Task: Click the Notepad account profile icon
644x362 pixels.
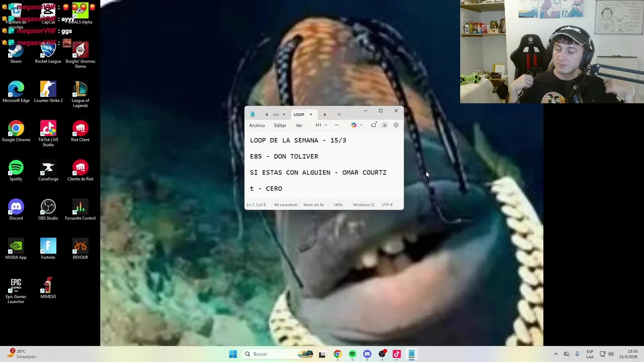Action: tap(384, 125)
